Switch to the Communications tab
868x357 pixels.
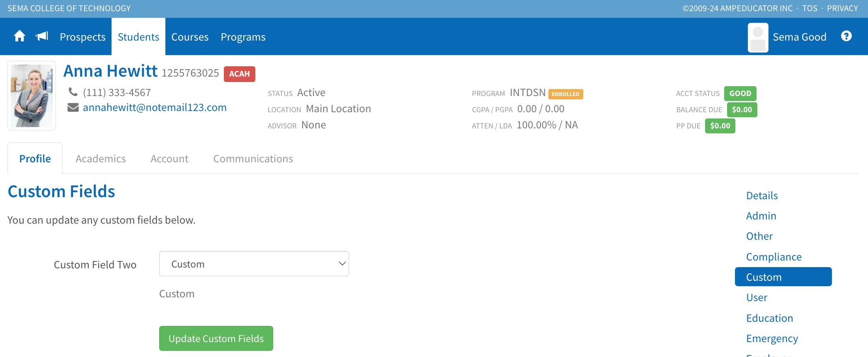pyautogui.click(x=253, y=159)
